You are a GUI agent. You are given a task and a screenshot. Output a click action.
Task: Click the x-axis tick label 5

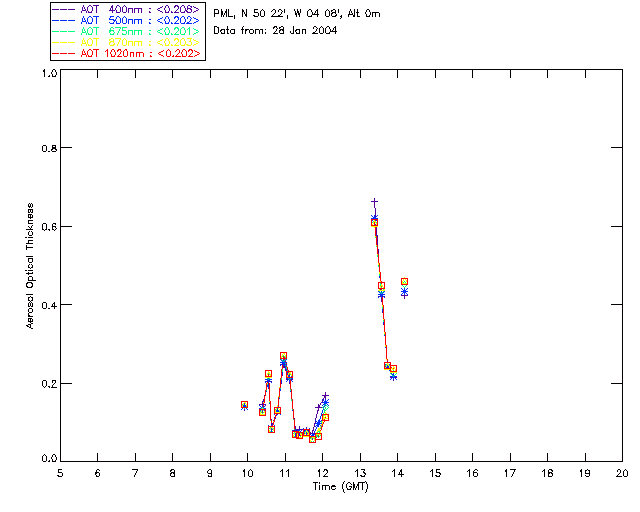60,473
